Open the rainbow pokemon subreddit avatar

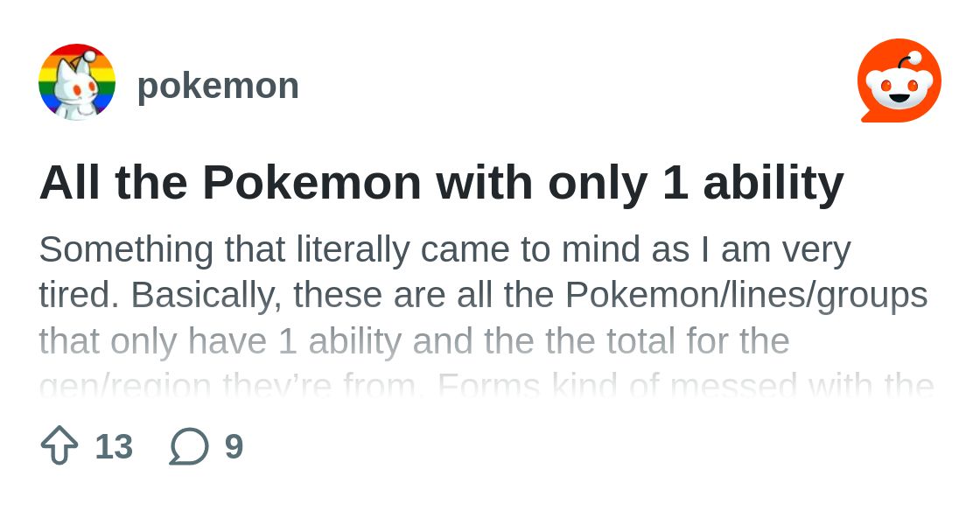[x=77, y=82]
